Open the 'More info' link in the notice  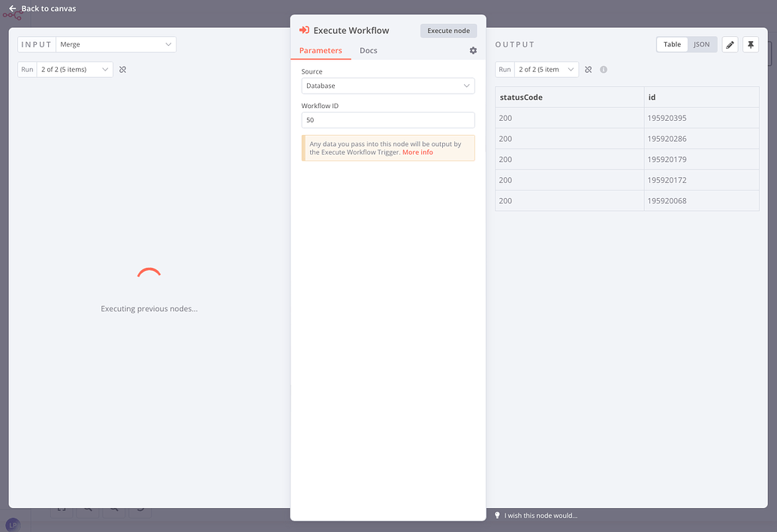pyautogui.click(x=418, y=152)
